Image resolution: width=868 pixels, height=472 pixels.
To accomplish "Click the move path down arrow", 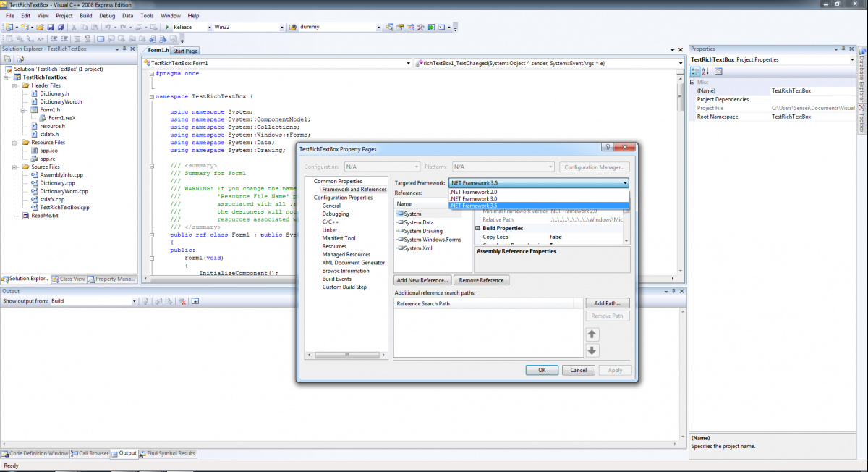I will click(592, 350).
